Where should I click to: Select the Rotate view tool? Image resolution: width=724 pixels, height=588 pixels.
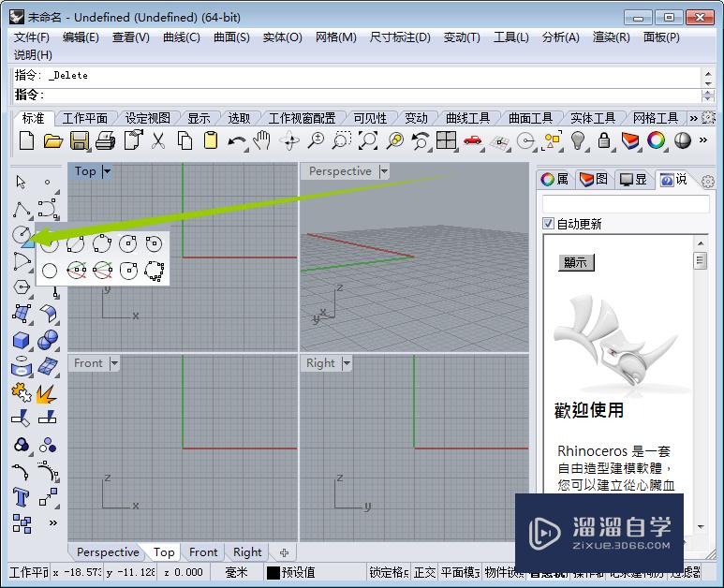[289, 140]
